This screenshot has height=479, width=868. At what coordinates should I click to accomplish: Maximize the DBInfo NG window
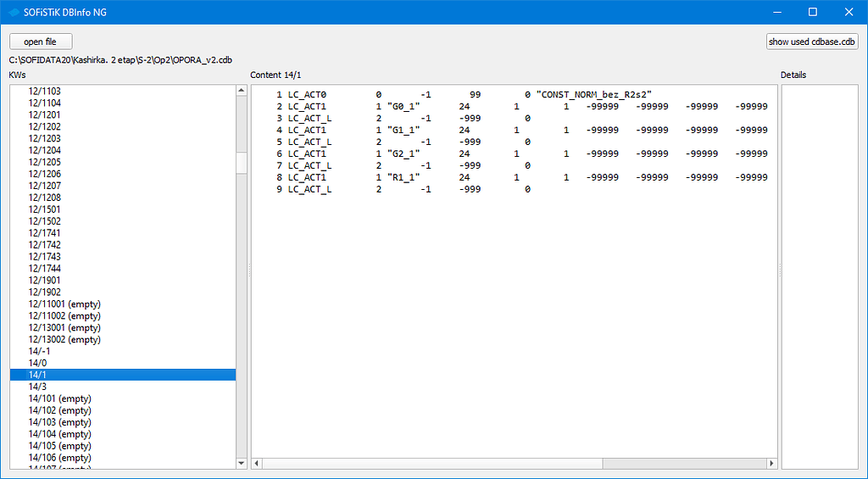(812, 12)
